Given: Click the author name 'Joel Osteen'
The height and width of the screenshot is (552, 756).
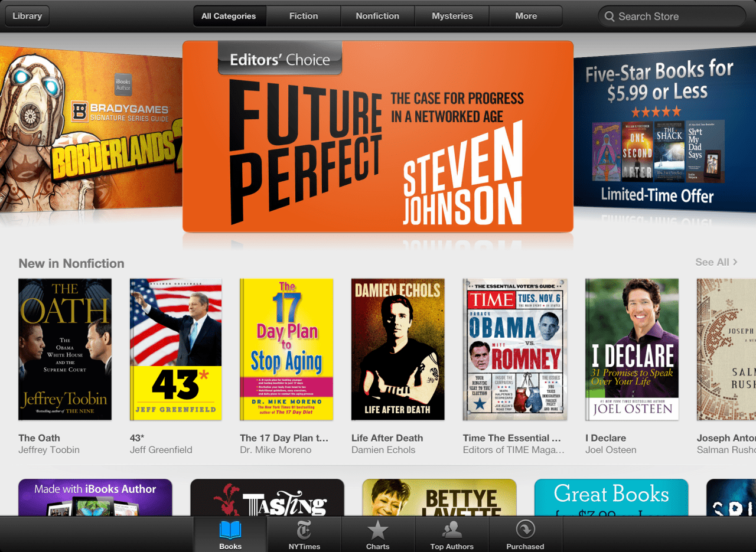Looking at the screenshot, I should click(611, 450).
